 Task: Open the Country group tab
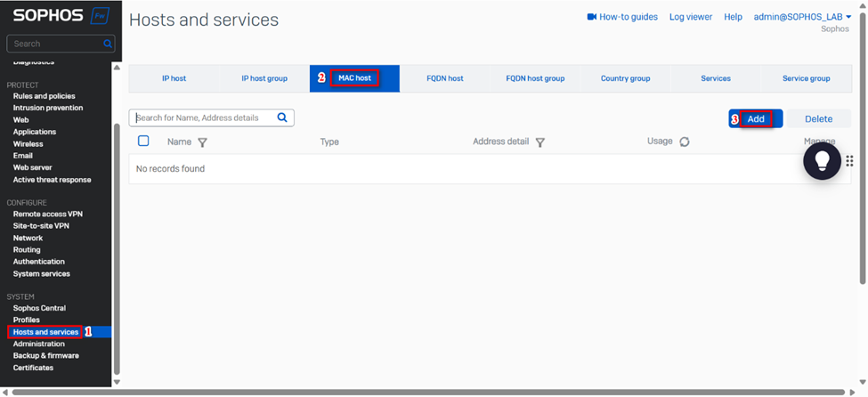(x=625, y=78)
